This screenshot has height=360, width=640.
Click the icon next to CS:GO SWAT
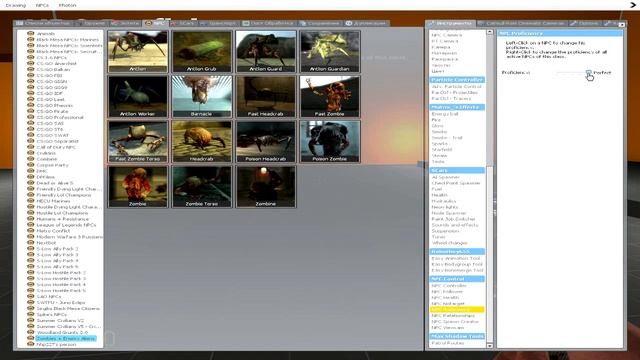tap(31, 136)
